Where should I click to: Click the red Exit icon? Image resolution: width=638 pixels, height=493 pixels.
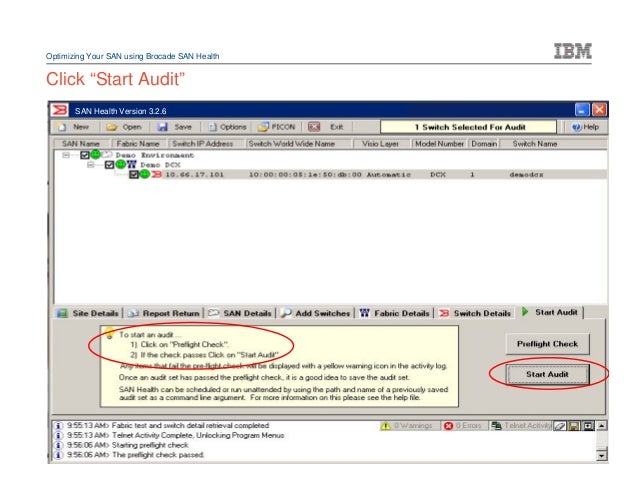[x=314, y=127]
